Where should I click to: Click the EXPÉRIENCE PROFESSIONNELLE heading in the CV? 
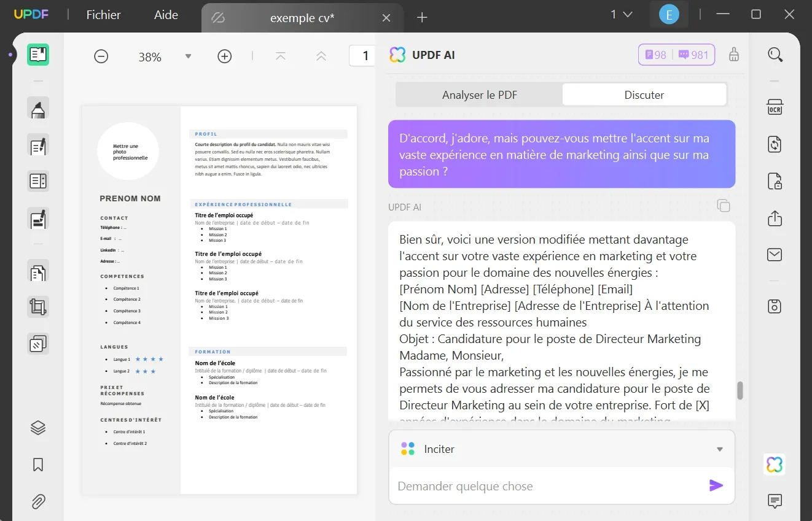[x=243, y=204]
